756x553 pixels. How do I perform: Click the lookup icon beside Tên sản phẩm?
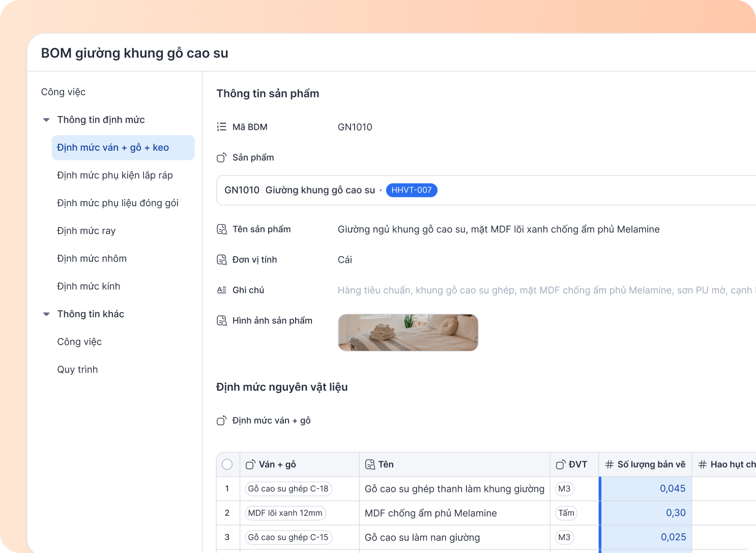pyautogui.click(x=222, y=230)
